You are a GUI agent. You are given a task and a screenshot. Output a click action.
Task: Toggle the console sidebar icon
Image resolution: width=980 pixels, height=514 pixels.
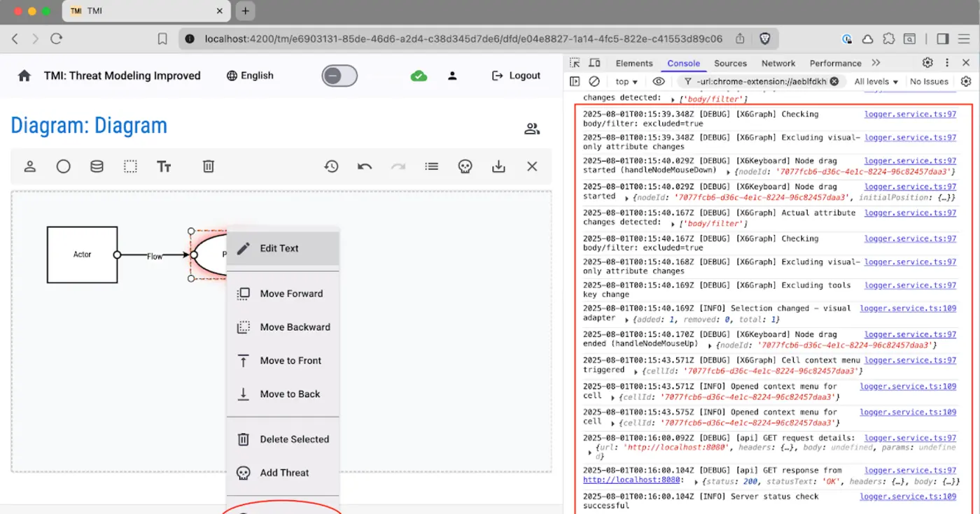(575, 82)
